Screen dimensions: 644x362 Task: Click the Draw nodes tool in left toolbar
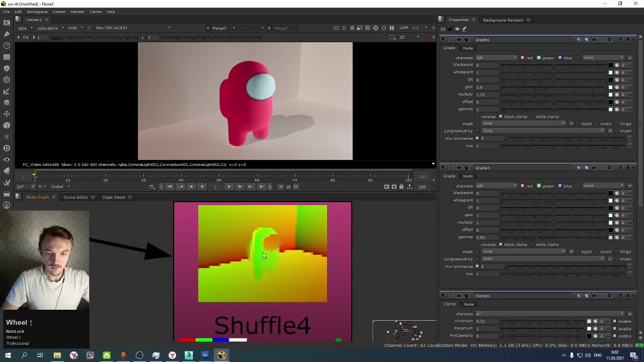pyautogui.click(x=7, y=34)
